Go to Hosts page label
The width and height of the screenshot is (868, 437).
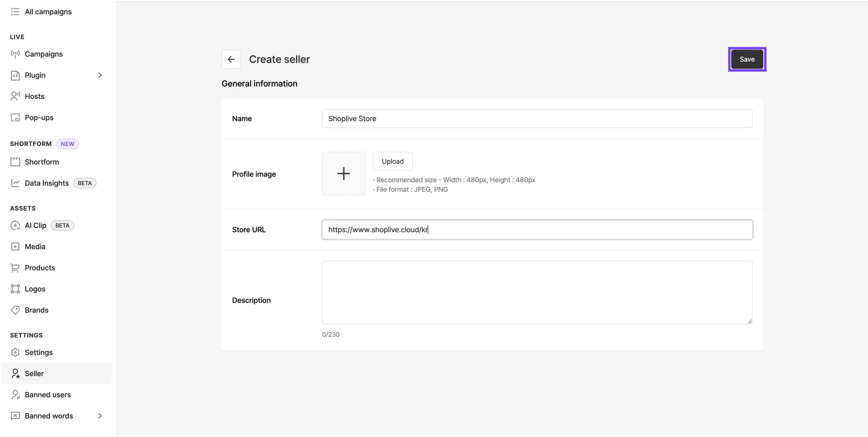coord(34,96)
